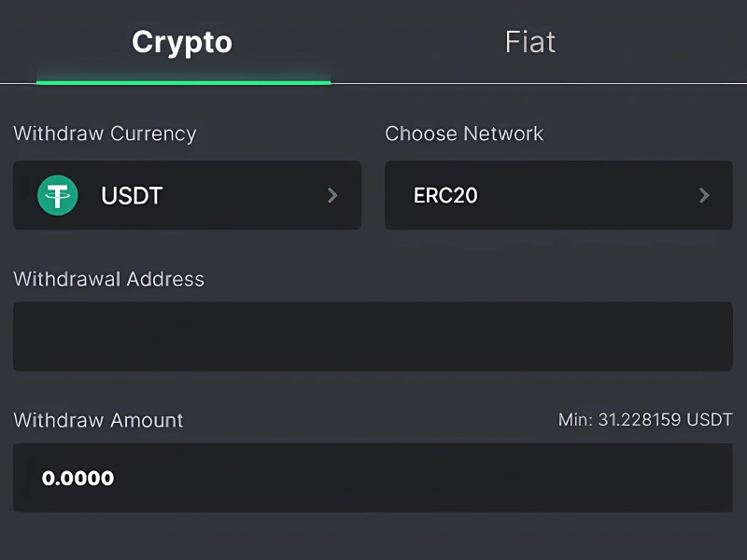
Task: Focus the Withdrawal Address input field
Action: pos(373,336)
